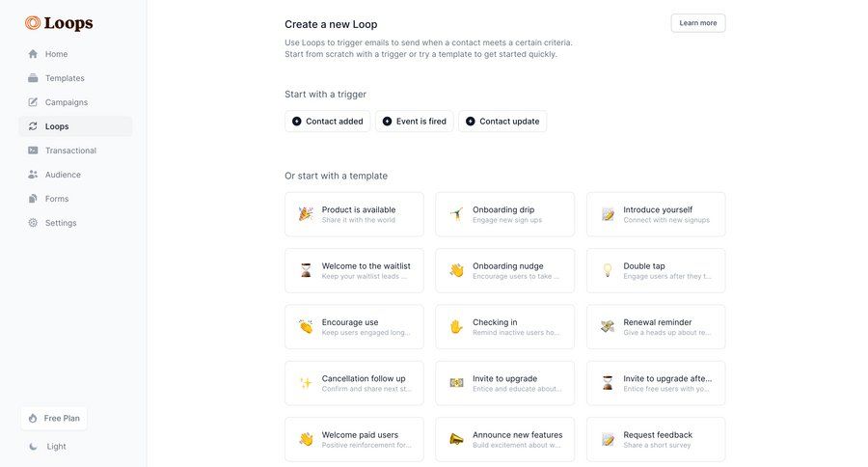Open the Renewal reminder template card
The height and width of the screenshot is (467, 868).
656,327
